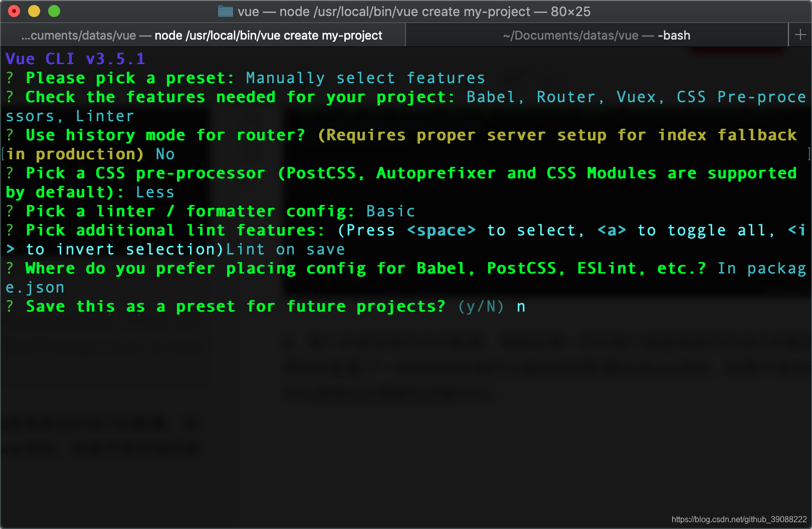The height and width of the screenshot is (529, 812).
Task: Switch to the vue create my-project tab
Action: point(202,36)
